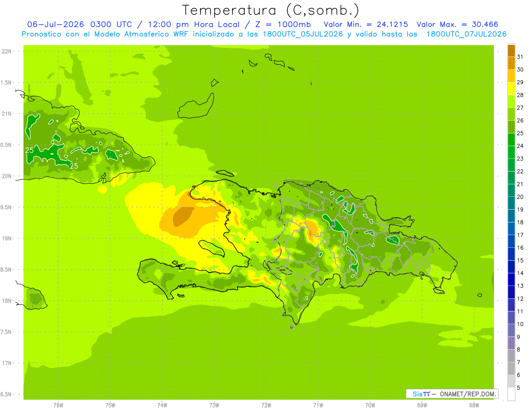Click the '76W' longitude axis label
The image size is (532, 411).
(58, 405)
